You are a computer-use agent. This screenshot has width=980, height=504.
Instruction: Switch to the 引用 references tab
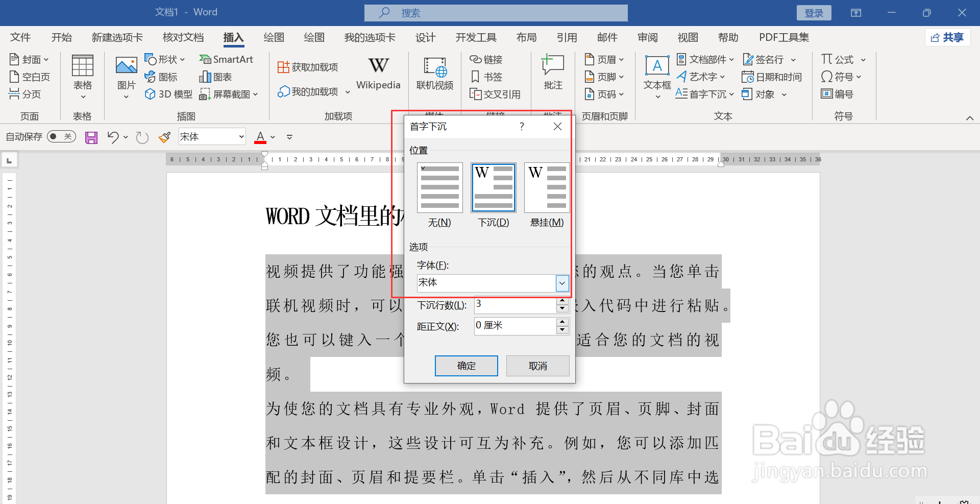point(567,37)
